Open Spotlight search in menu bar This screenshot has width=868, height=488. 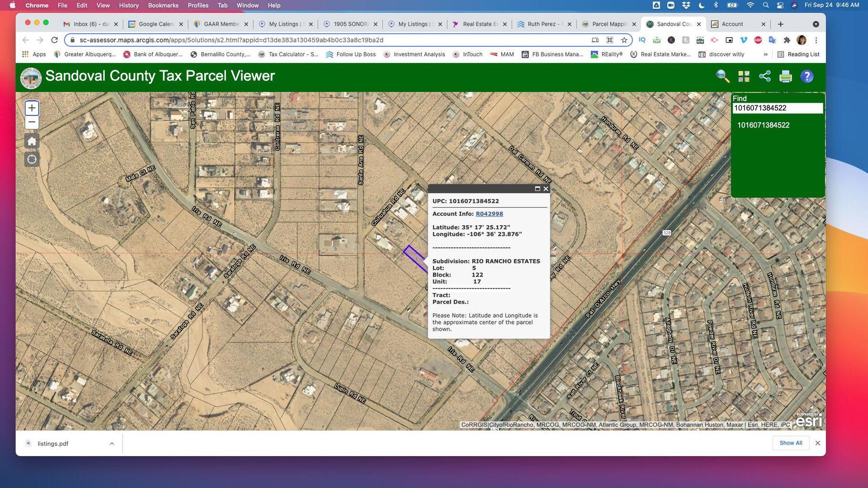pyautogui.click(x=765, y=5)
